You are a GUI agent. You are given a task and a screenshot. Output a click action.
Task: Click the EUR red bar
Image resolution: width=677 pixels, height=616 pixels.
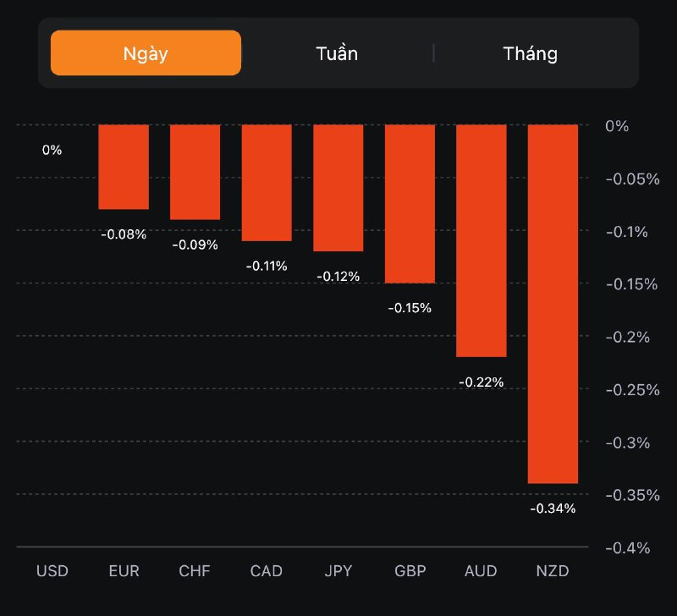coord(124,167)
